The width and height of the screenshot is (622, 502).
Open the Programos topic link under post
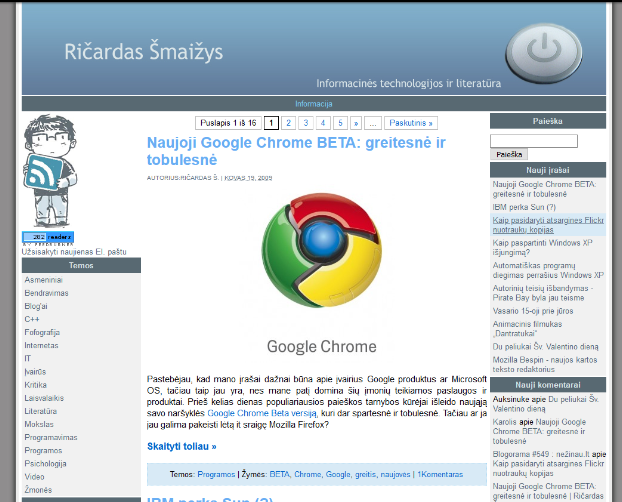pyautogui.click(x=216, y=475)
